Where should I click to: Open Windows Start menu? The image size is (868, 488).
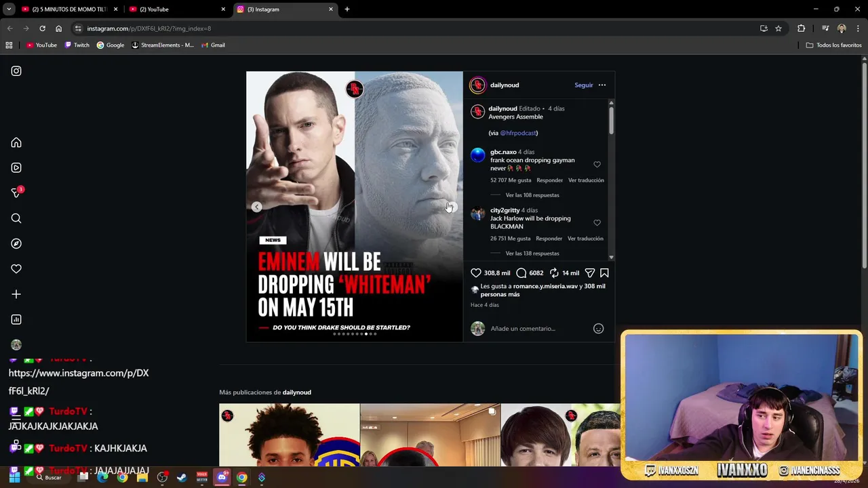pyautogui.click(x=14, y=478)
